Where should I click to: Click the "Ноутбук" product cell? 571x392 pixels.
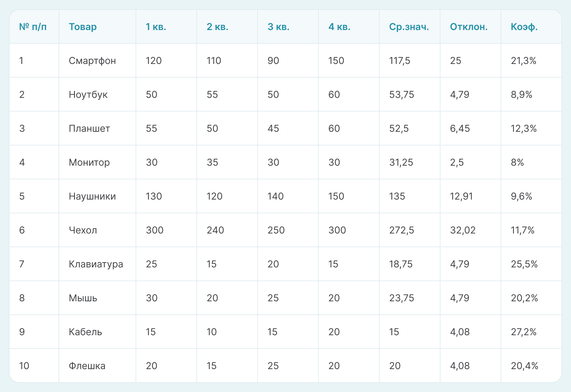[x=88, y=95]
